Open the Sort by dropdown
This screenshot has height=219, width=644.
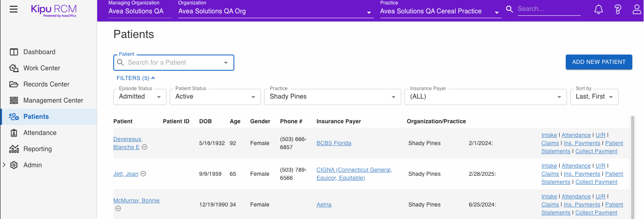(x=594, y=97)
